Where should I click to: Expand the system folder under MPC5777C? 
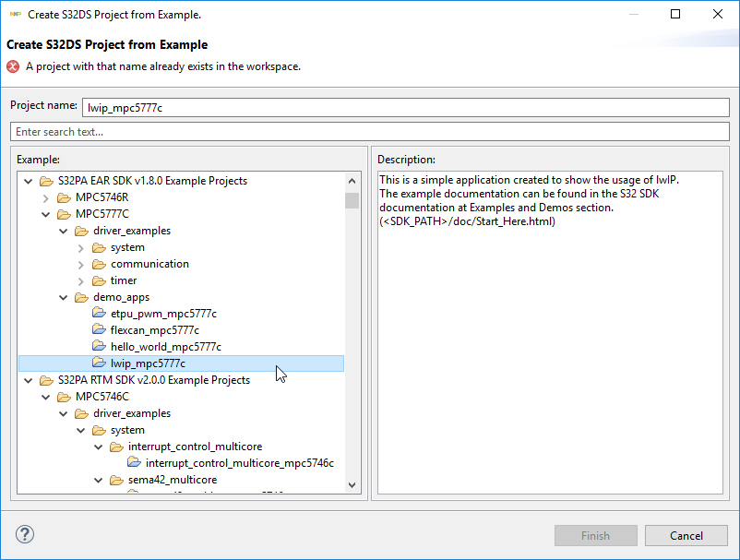[x=81, y=247]
